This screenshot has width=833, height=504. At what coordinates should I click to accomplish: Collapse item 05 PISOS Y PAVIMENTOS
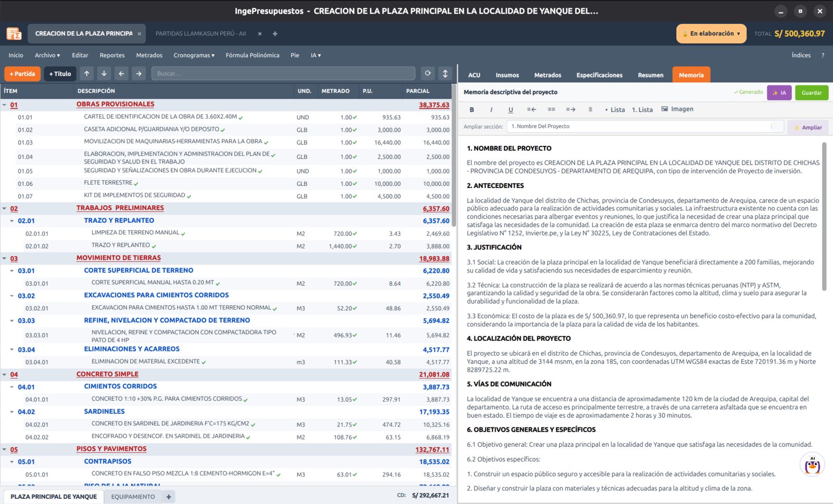[5, 449]
